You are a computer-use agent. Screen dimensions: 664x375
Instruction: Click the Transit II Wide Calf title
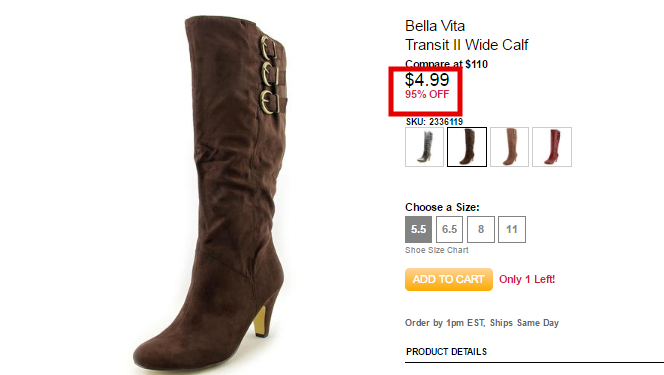pos(467,44)
